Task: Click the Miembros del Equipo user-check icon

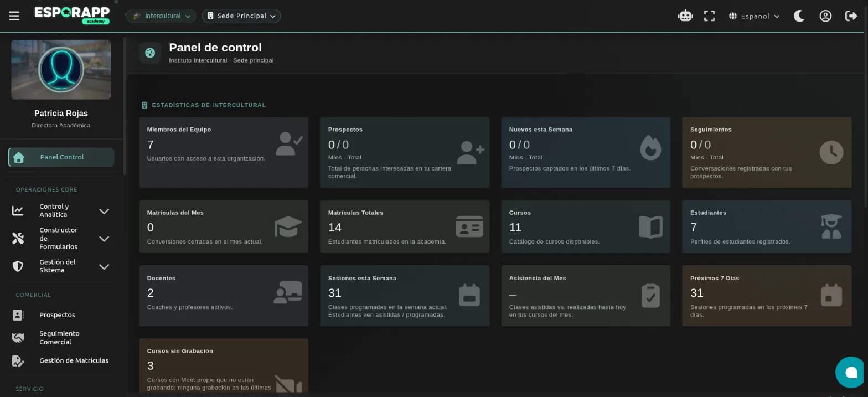Action: coord(289,144)
